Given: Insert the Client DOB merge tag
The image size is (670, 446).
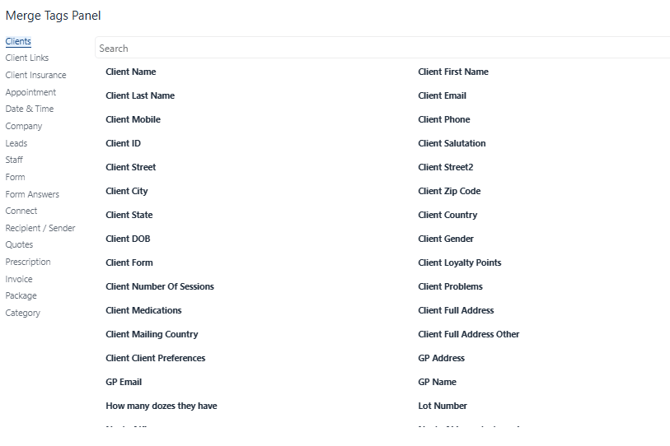Looking at the screenshot, I should point(128,239).
